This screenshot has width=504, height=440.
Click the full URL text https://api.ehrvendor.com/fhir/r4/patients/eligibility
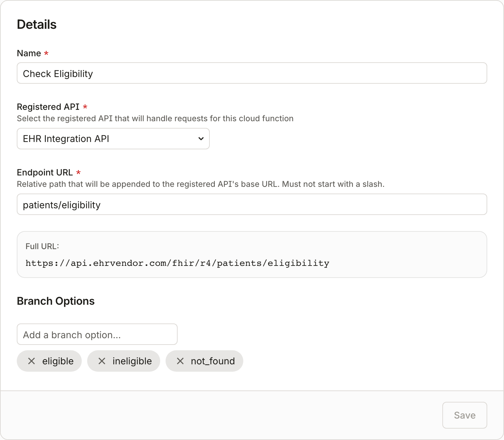[x=177, y=263]
